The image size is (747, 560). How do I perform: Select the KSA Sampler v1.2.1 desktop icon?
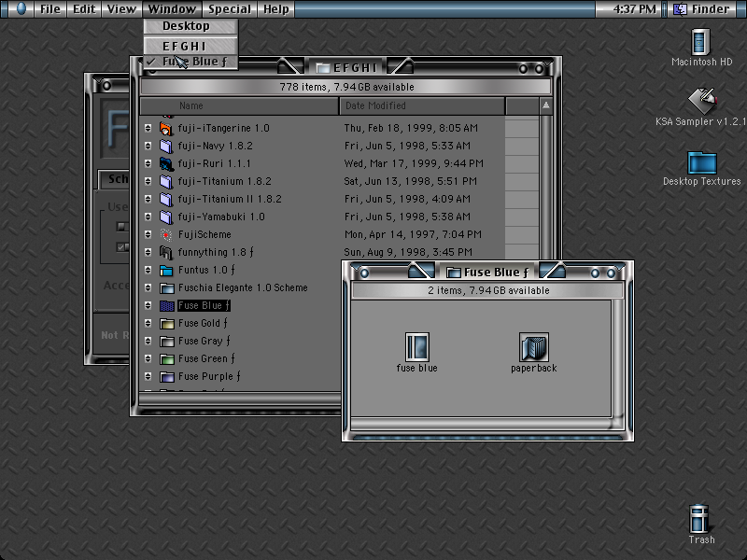[702, 101]
